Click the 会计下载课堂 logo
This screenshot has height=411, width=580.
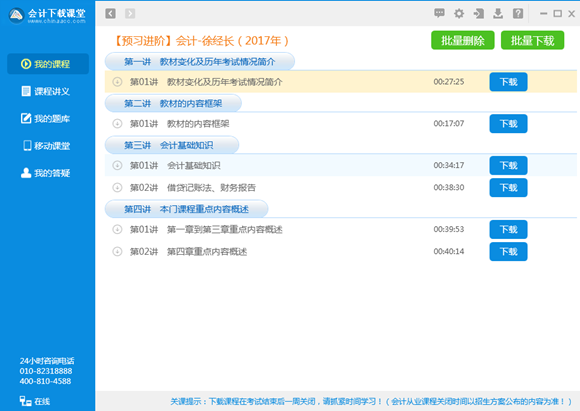coord(47,15)
